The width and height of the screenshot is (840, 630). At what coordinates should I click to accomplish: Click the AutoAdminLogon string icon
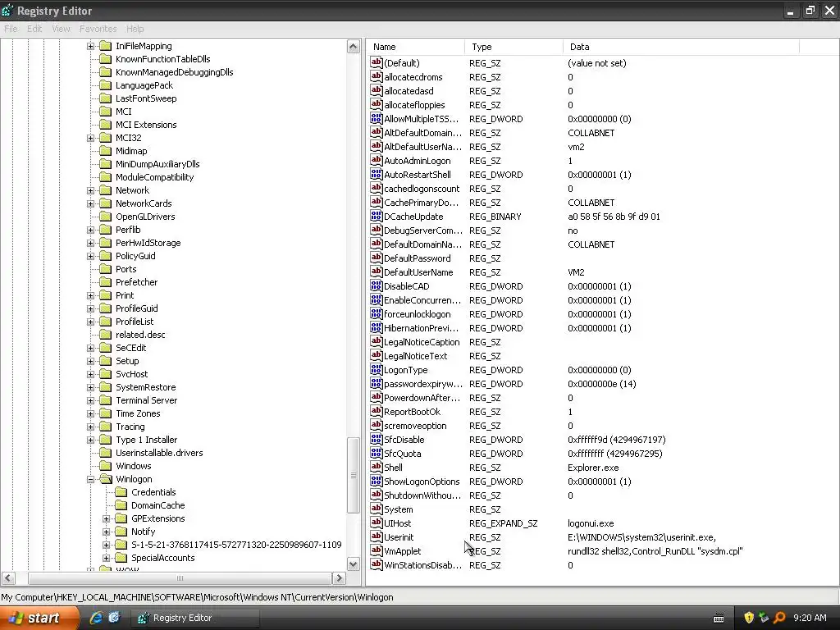point(376,161)
